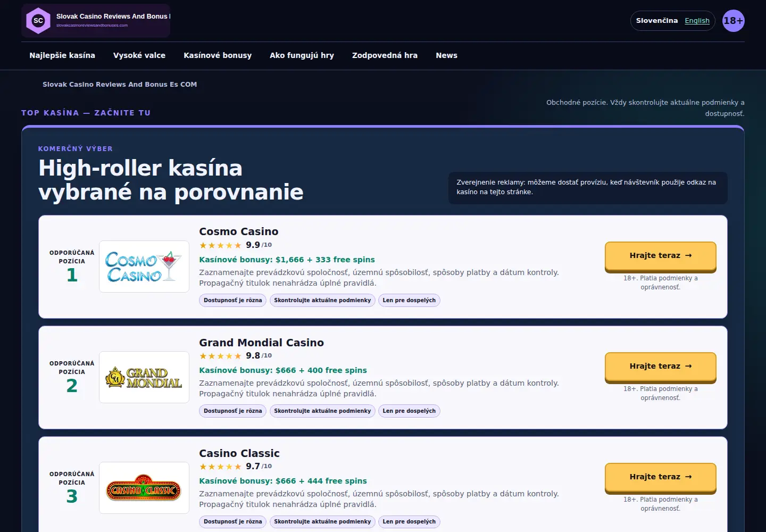
Task: Navigate to Ako fungujú hry
Action: (x=302, y=55)
